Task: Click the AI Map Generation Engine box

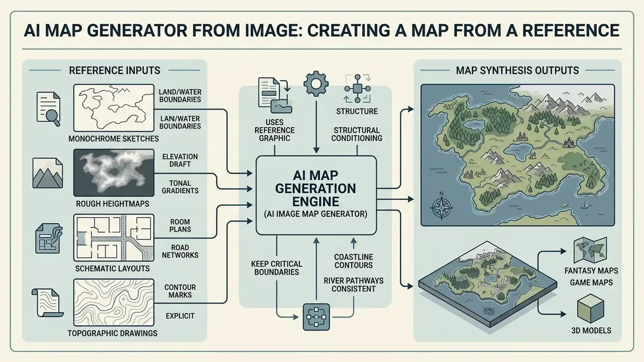Action: [x=316, y=195]
